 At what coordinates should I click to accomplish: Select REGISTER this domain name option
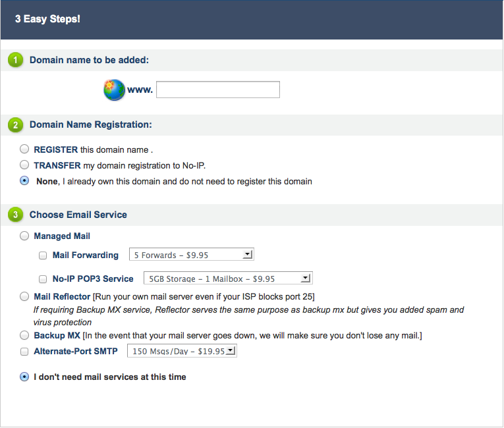pyautogui.click(x=24, y=149)
